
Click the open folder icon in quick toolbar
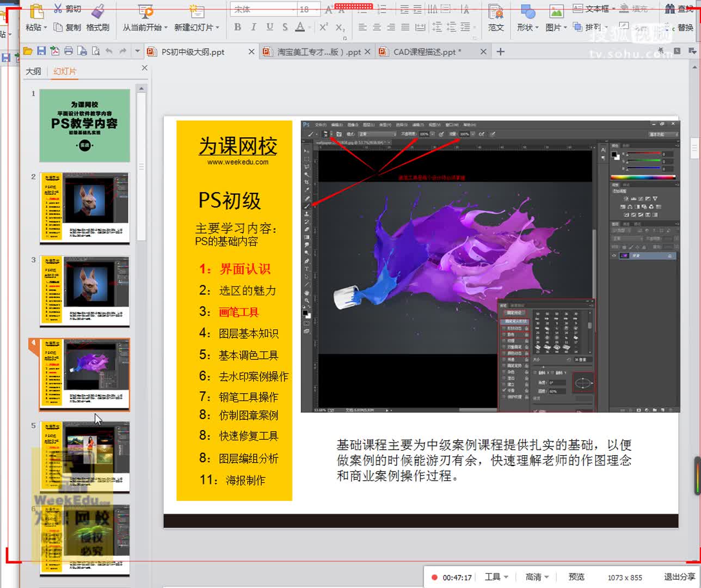[28, 51]
